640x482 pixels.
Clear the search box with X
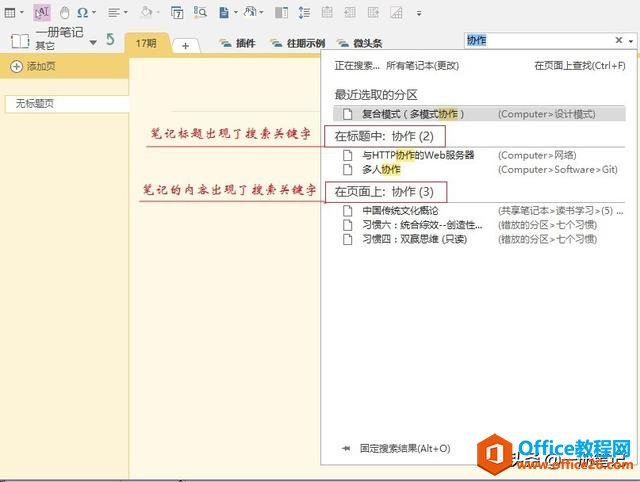click(617, 40)
